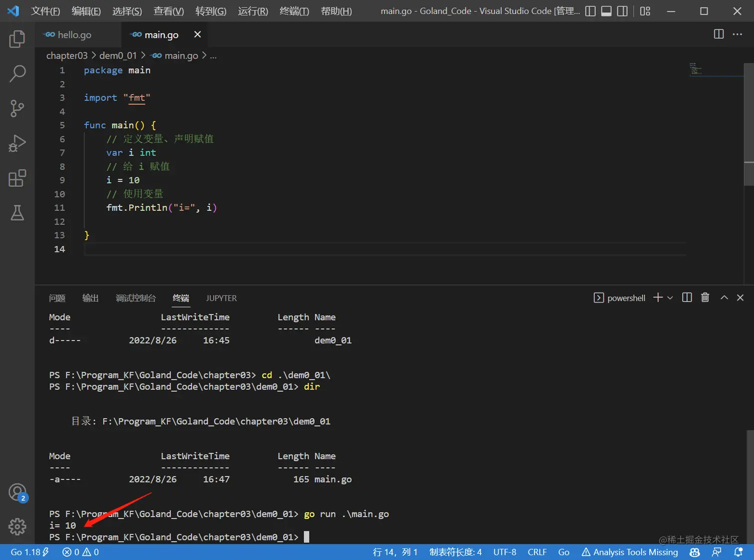The width and height of the screenshot is (754, 560).
Task: Kill terminal with trash icon
Action: (705, 298)
